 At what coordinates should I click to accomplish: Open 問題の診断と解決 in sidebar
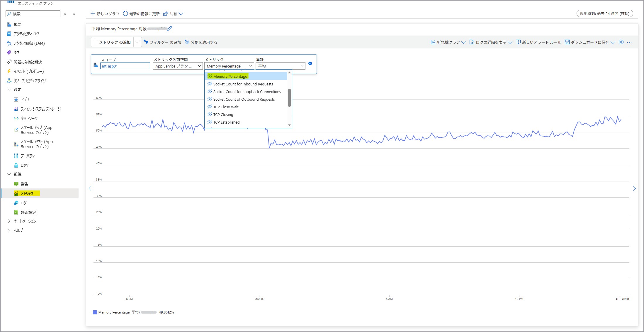tap(28, 62)
